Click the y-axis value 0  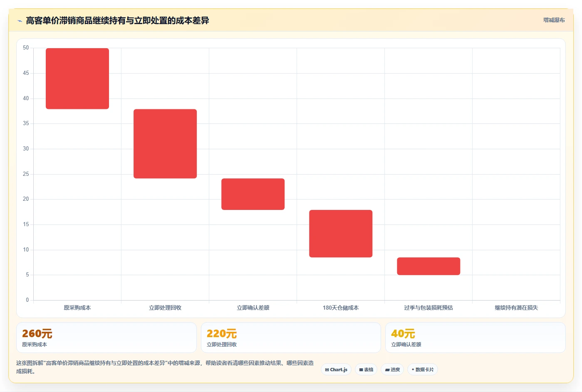click(27, 300)
